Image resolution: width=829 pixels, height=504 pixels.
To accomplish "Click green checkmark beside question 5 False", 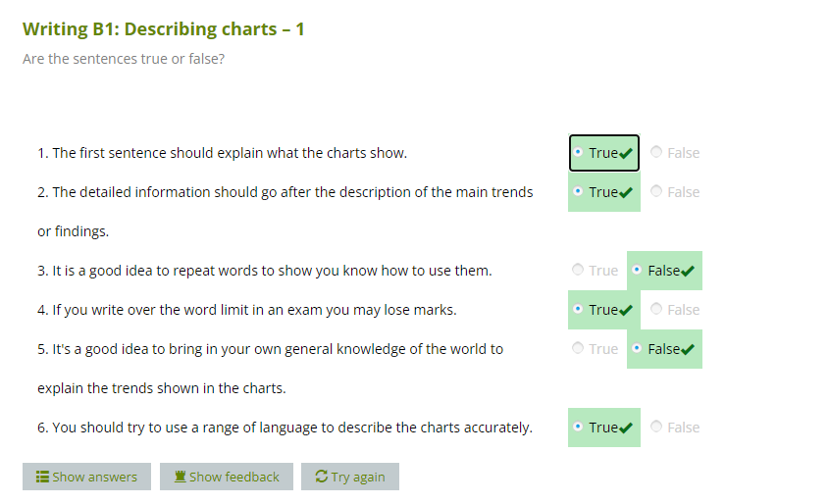I will (687, 350).
